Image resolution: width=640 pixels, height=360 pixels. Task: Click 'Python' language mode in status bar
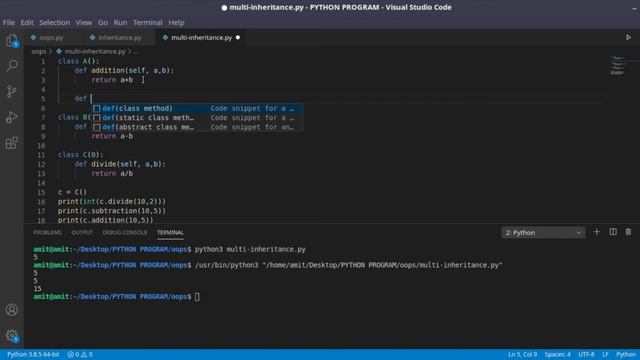(626, 354)
